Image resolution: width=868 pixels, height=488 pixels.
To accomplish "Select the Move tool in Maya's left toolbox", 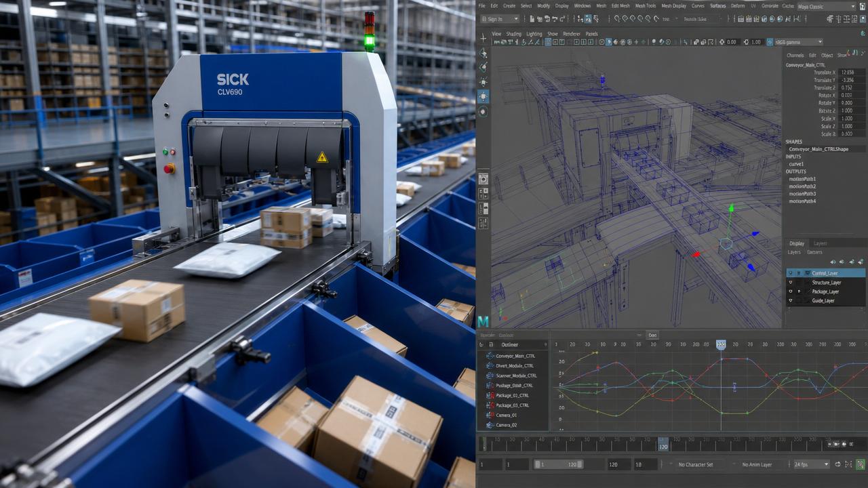I will pyautogui.click(x=483, y=82).
